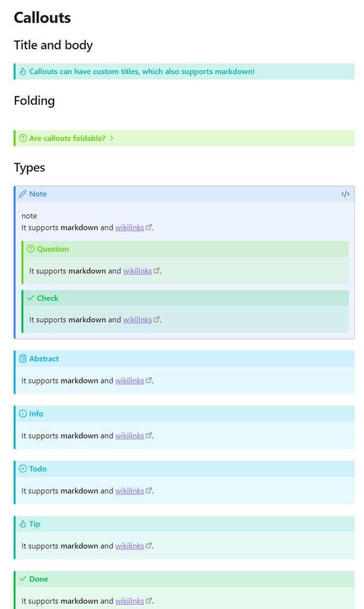This screenshot has width=364, height=609.
Task: Click the code edit icon in Note callout
Action: [x=346, y=194]
